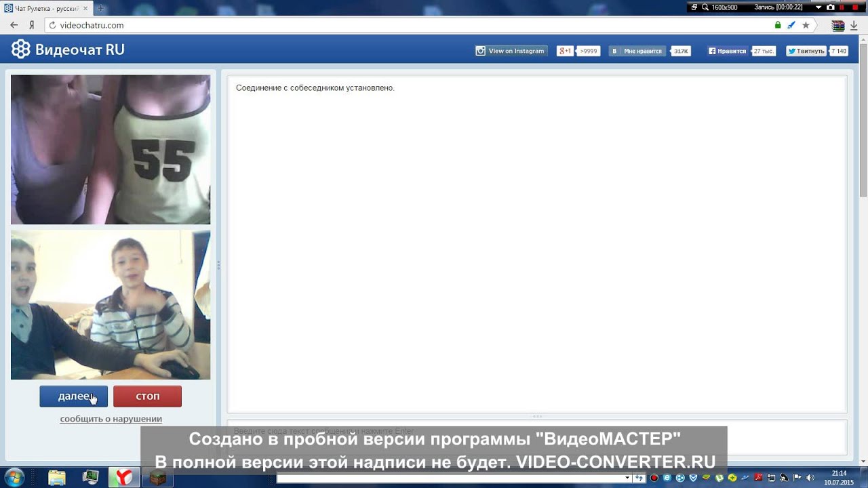This screenshot has height=488, width=868.
Task: Click the green padlock security icon
Action: pyautogui.click(x=778, y=25)
